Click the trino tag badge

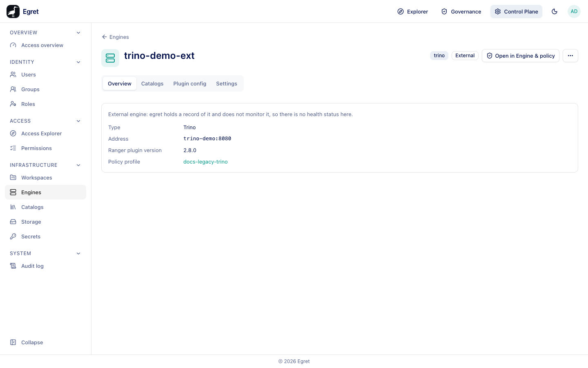(439, 56)
